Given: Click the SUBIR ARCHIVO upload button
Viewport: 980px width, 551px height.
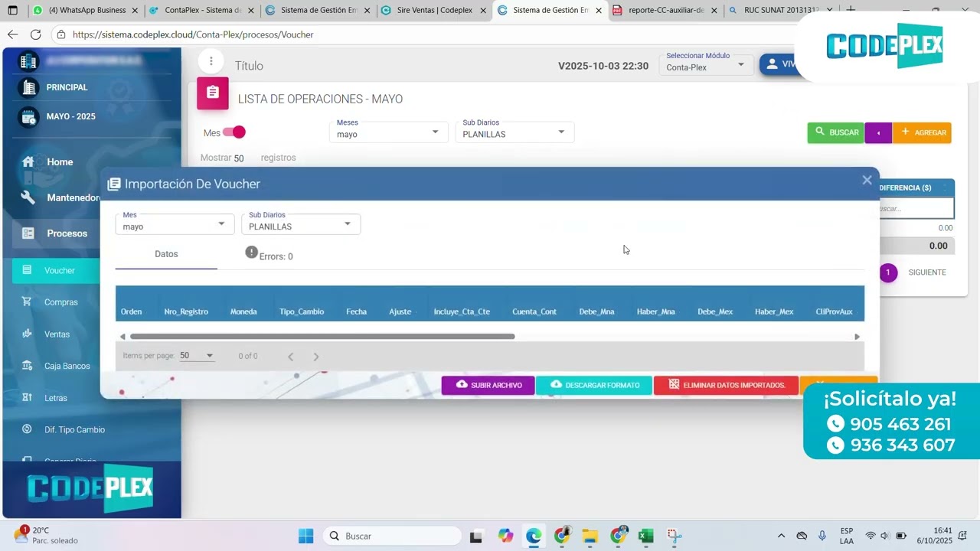Looking at the screenshot, I should pos(488,385).
